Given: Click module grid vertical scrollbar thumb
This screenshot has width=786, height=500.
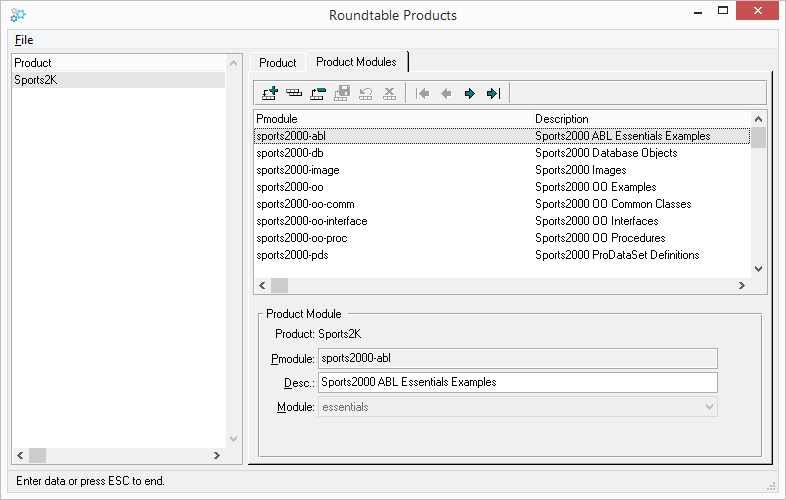Looking at the screenshot, I should pos(758,138).
